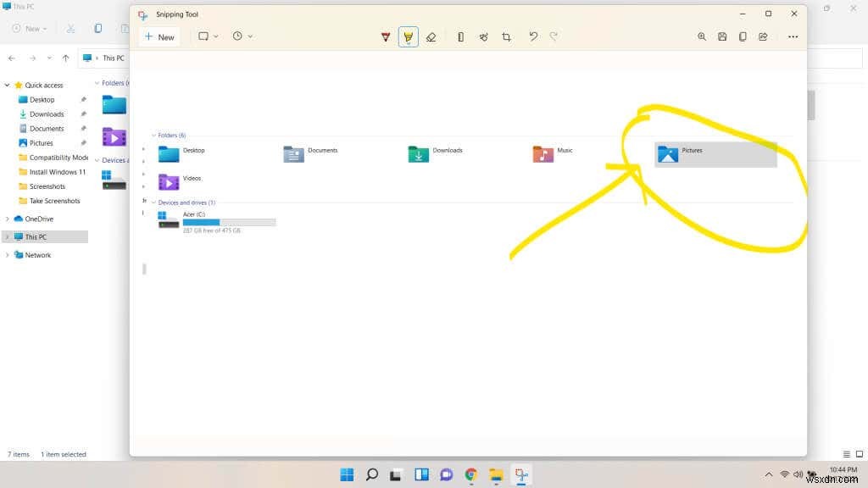Select Network in the navigation pane
The height and width of the screenshot is (488, 868).
[39, 254]
